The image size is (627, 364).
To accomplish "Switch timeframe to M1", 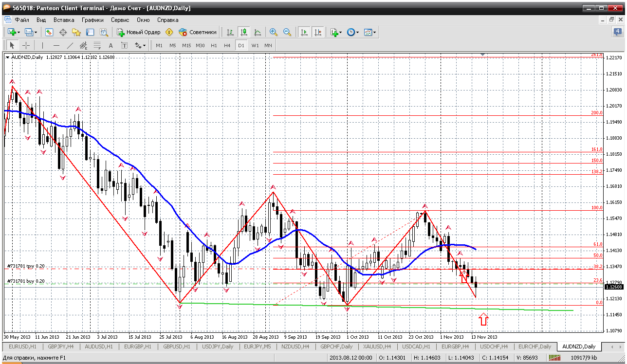I will (159, 45).
